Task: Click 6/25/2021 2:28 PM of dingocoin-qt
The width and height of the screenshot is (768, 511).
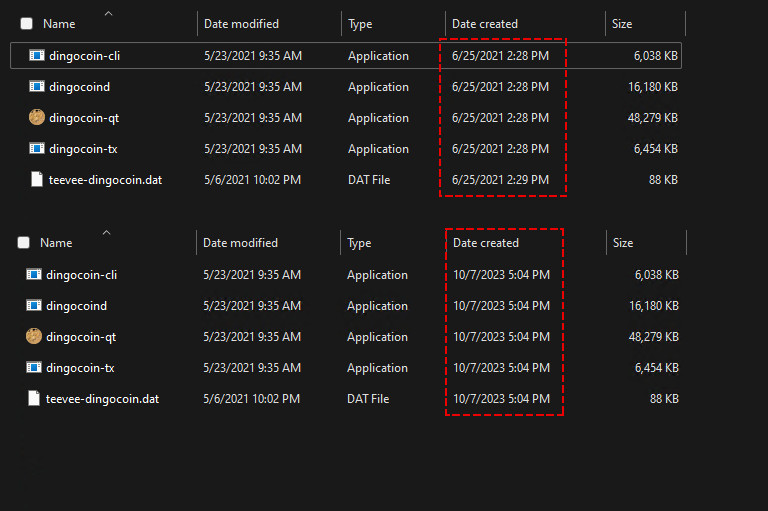Action: [500, 118]
